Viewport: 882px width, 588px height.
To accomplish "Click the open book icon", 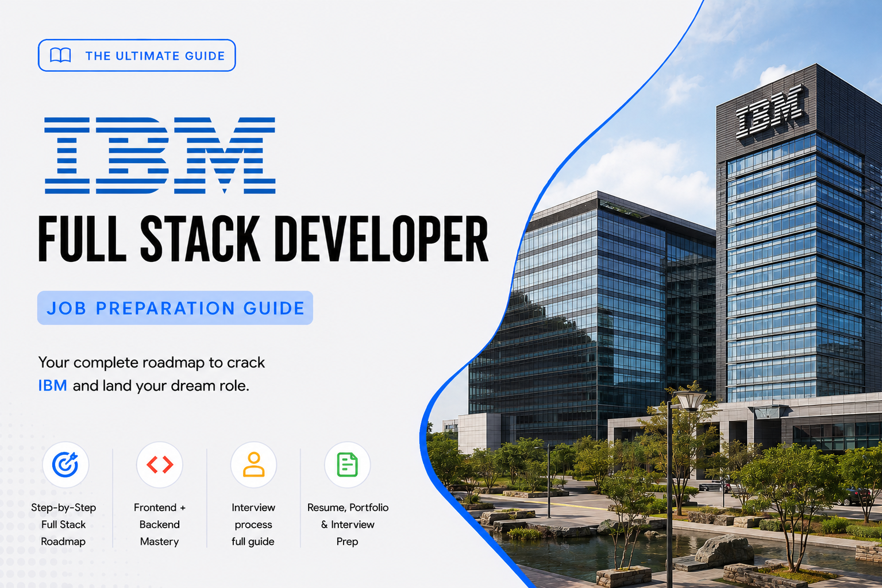I will tap(60, 55).
